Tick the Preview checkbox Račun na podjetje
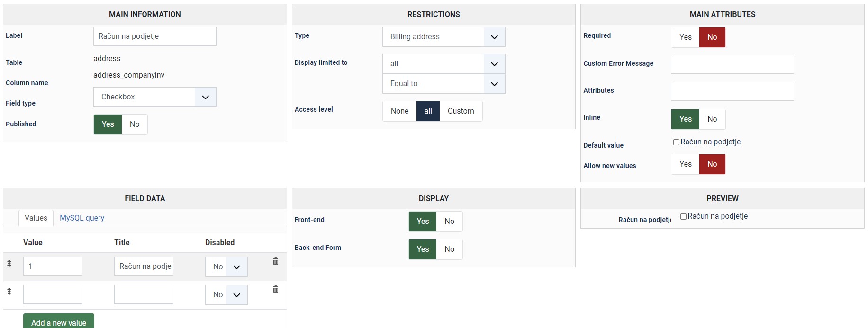The height and width of the screenshot is (328, 868). (x=683, y=216)
